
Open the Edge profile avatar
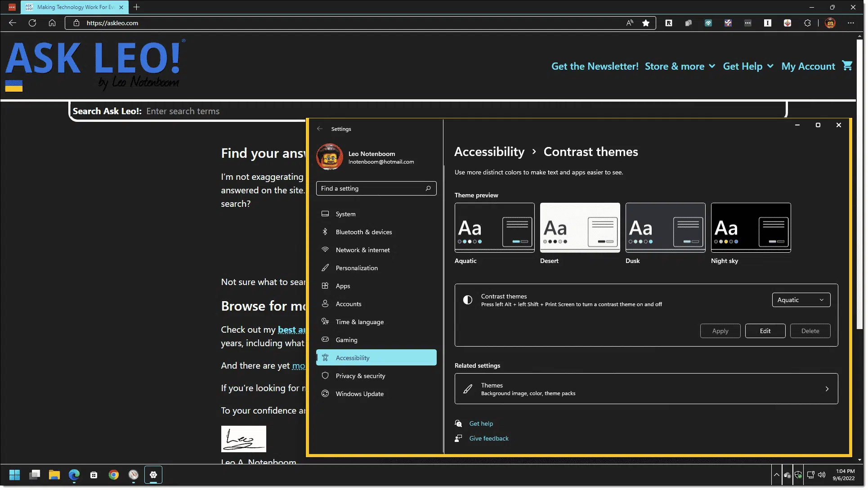(x=830, y=23)
